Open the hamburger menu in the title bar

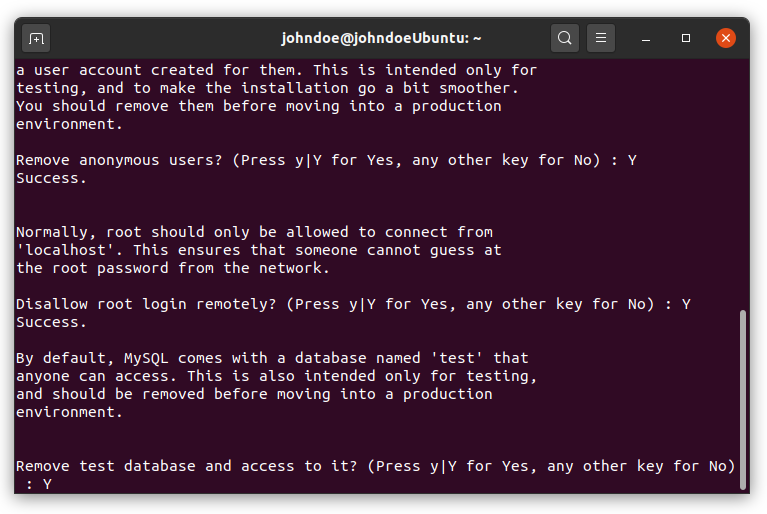pos(601,38)
